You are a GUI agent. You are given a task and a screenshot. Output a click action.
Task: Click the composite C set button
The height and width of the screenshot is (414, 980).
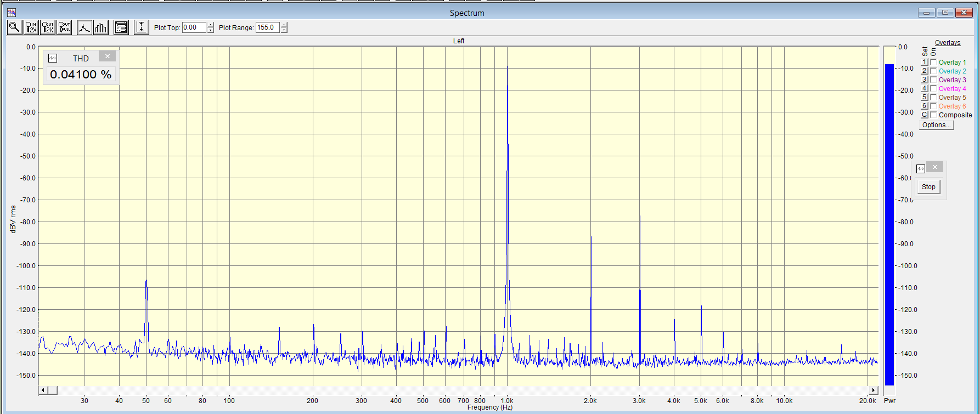coord(925,115)
